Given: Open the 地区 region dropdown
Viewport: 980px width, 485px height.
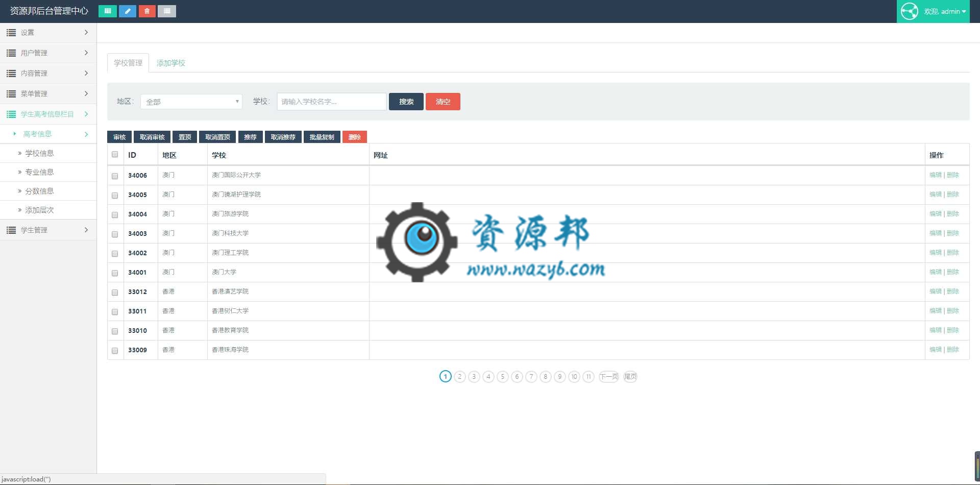Looking at the screenshot, I should point(191,102).
